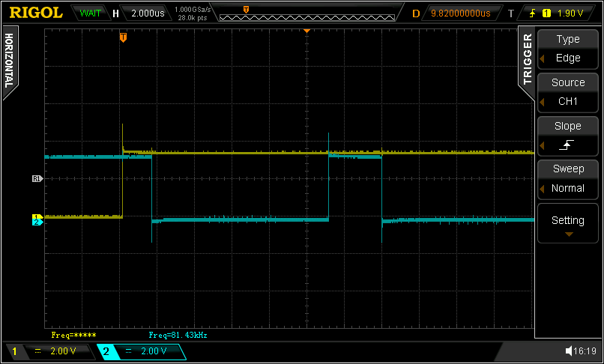This screenshot has width=604, height=364.
Task: Click the rising edge trigger icon in the top bar
Action: point(533,13)
